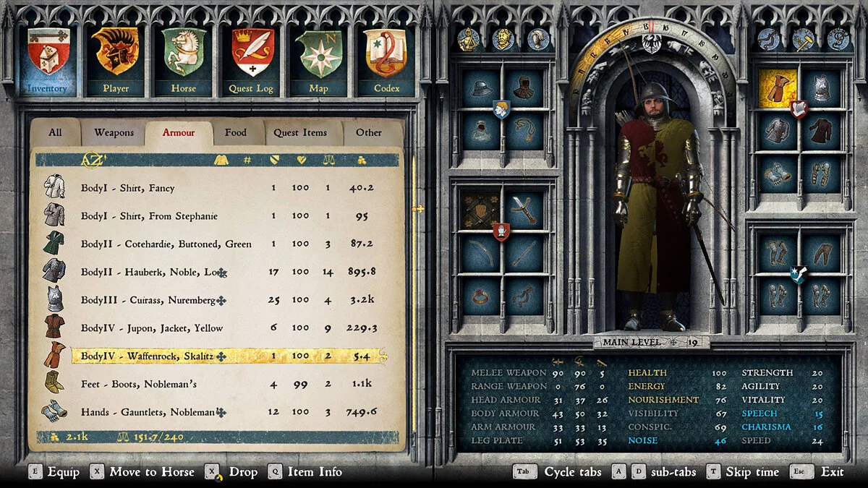Switch to the Weapons category tab

pyautogui.click(x=114, y=133)
